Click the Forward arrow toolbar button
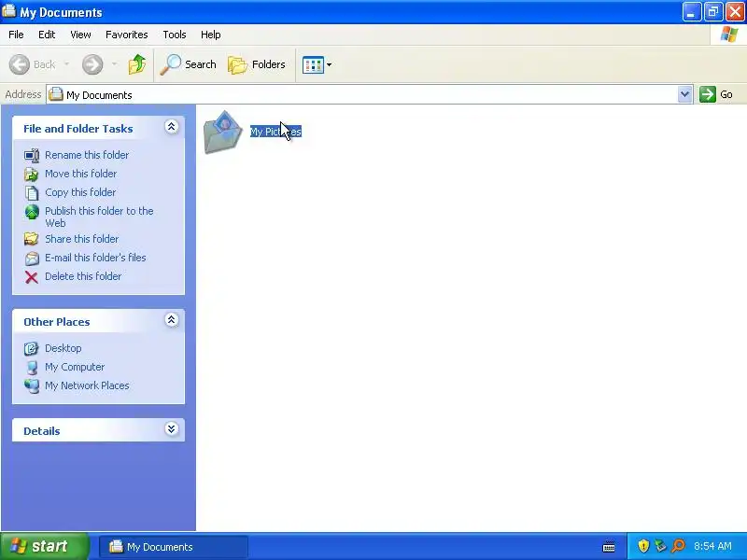The width and height of the screenshot is (747, 560). point(92,64)
